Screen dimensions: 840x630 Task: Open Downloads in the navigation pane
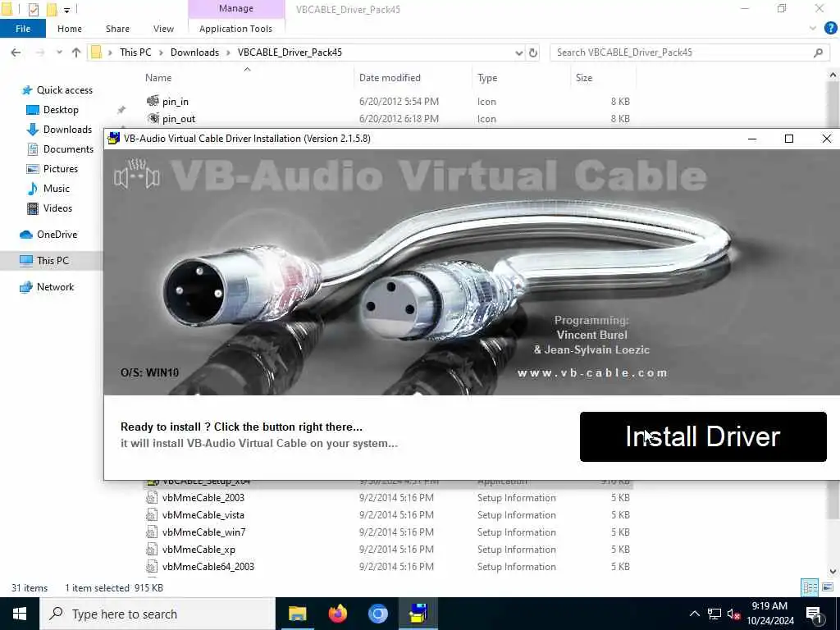67,130
